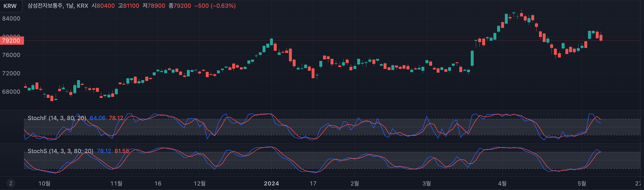
Task: Click the change value −500 (−0.63%)
Action: click(x=215, y=6)
